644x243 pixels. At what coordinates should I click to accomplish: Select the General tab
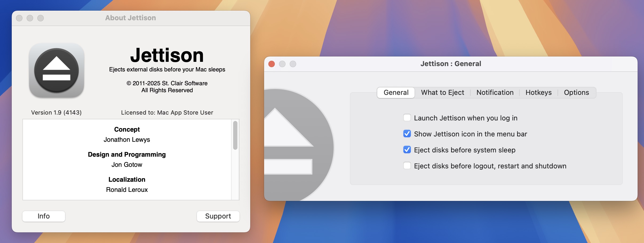(396, 92)
